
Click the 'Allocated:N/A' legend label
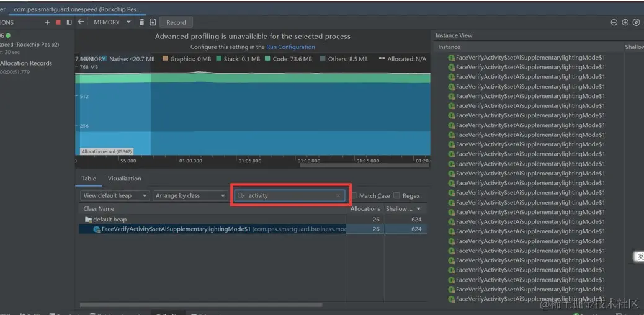407,59
